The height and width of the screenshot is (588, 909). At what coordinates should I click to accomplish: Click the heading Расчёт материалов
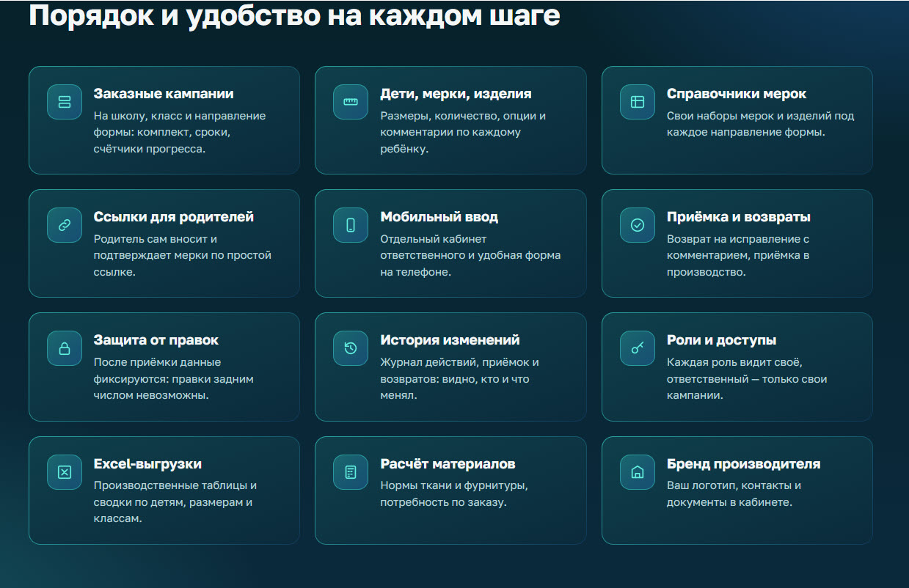coord(448,464)
